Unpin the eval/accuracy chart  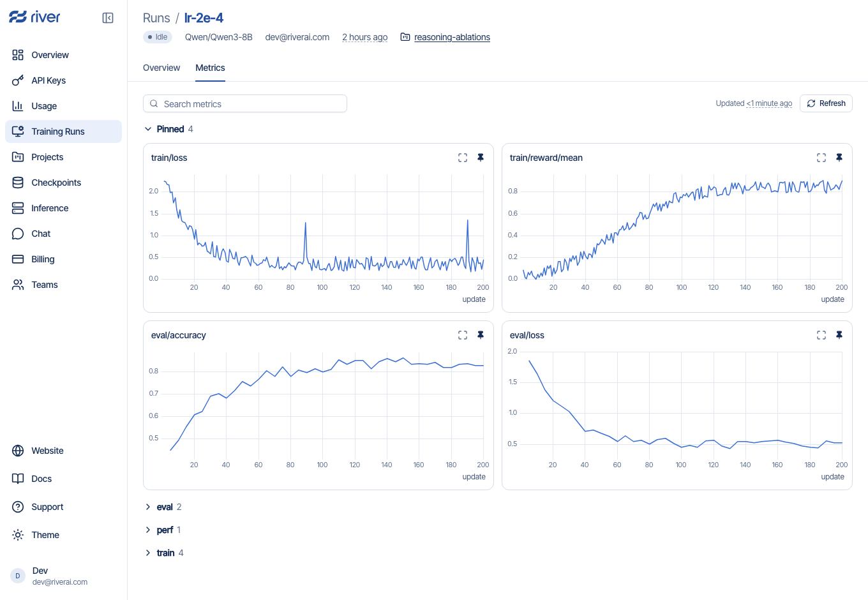481,335
